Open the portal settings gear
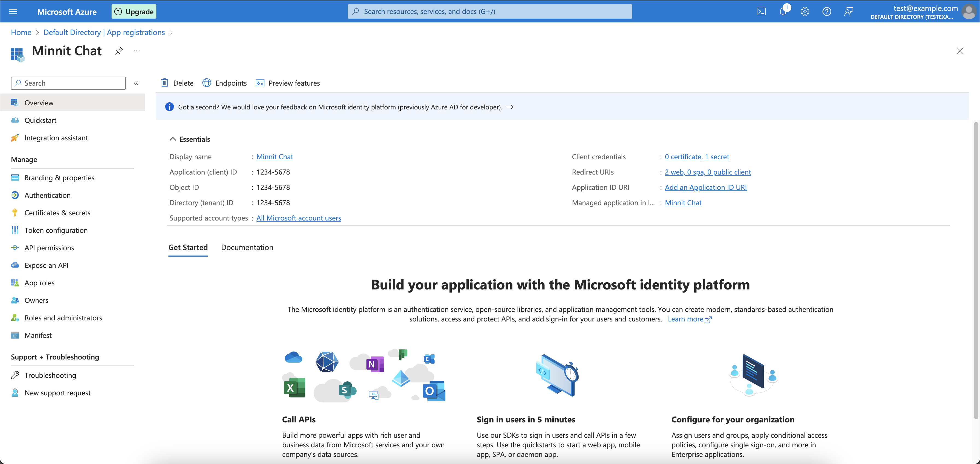Screen dimensions: 980x464 coord(805,11)
